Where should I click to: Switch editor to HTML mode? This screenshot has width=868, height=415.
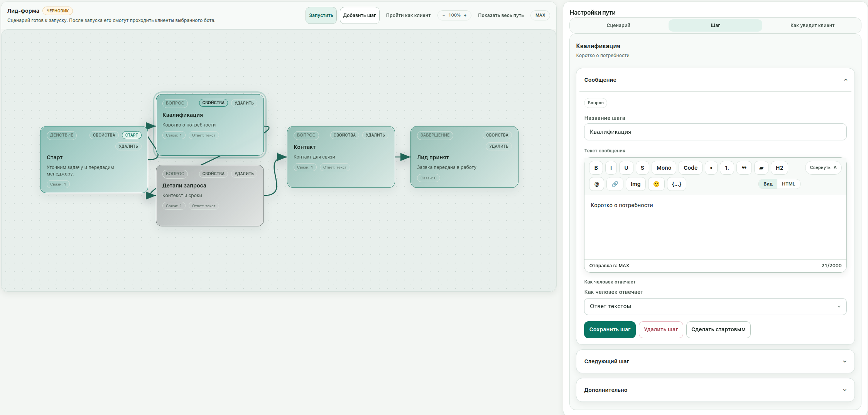pos(789,184)
